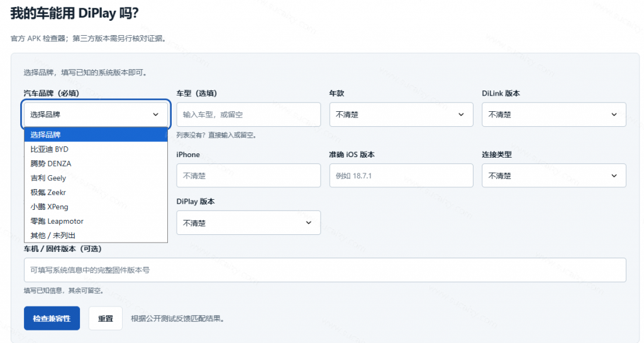Select 选择品牌 placeholder option in list
This screenshot has width=644, height=343.
(96, 134)
